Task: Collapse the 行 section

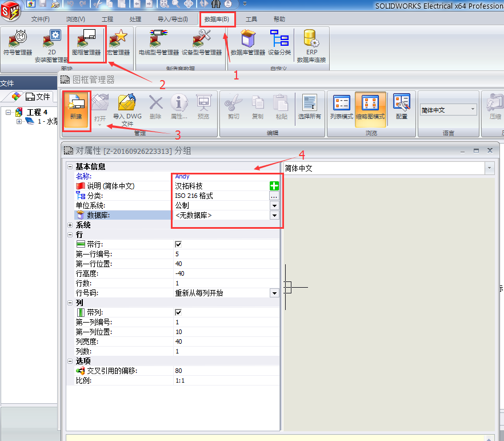Action: tap(70, 235)
